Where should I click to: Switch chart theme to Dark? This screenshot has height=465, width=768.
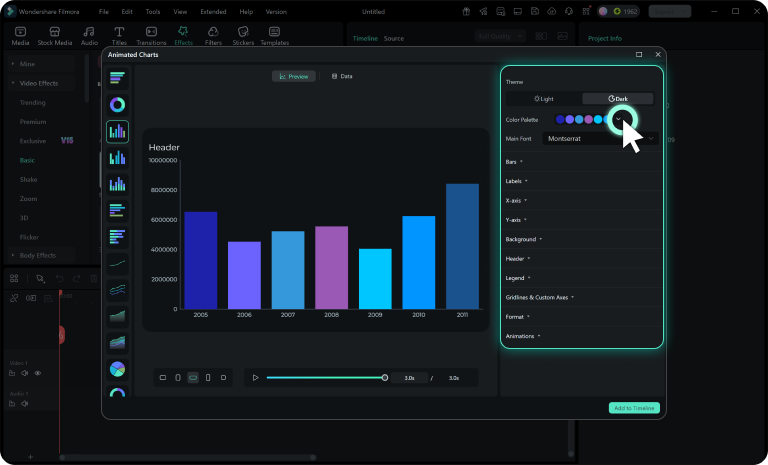pos(618,98)
